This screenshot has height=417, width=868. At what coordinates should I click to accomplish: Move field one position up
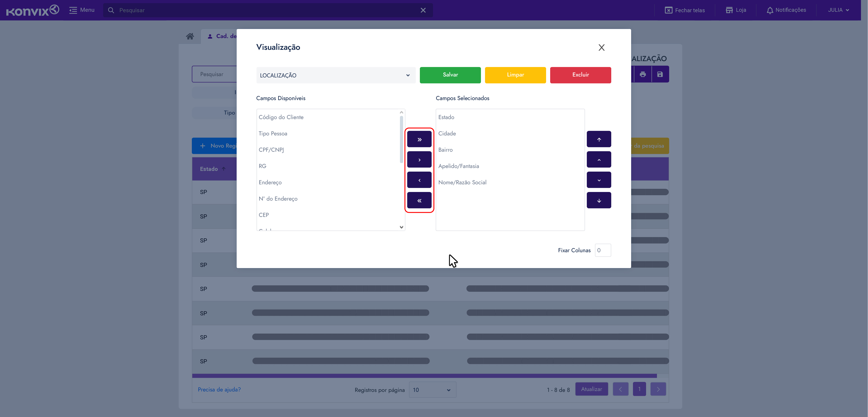599,160
